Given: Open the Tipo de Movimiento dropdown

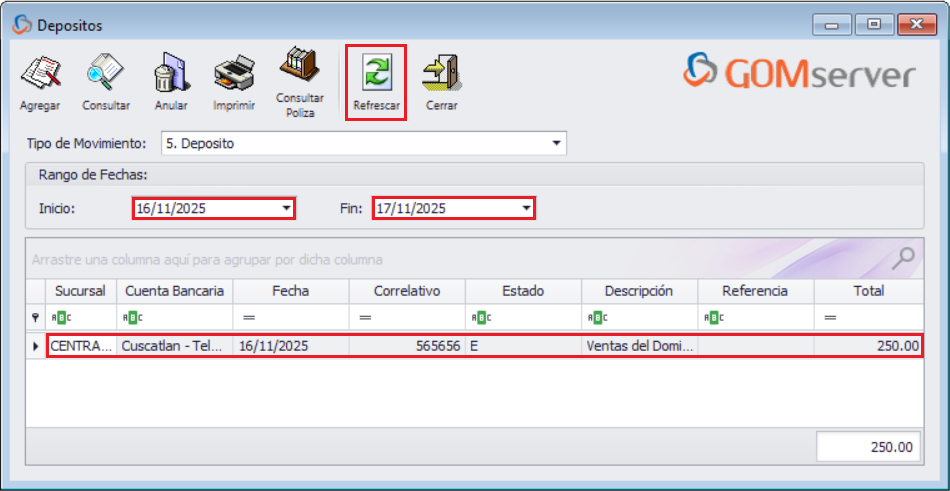Looking at the screenshot, I should point(556,144).
